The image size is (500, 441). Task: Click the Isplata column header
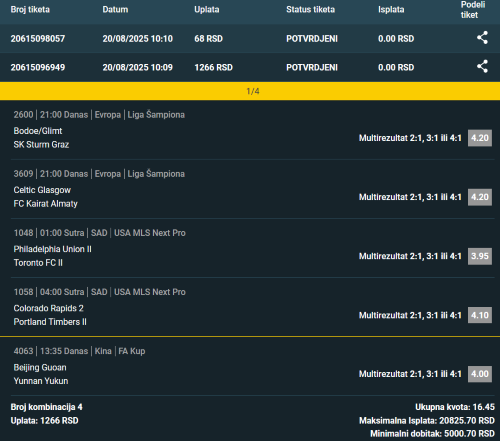point(391,9)
